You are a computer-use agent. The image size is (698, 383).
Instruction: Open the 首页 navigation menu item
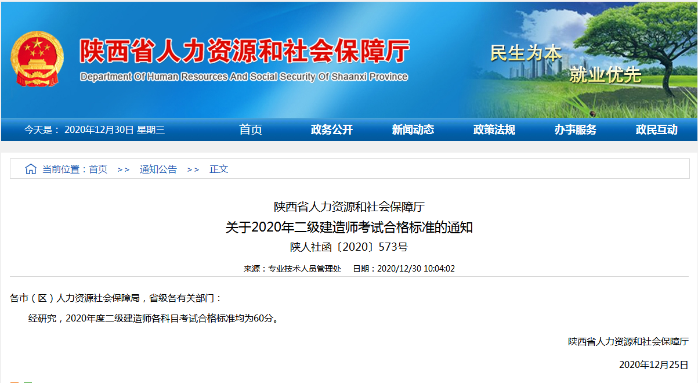(x=251, y=130)
